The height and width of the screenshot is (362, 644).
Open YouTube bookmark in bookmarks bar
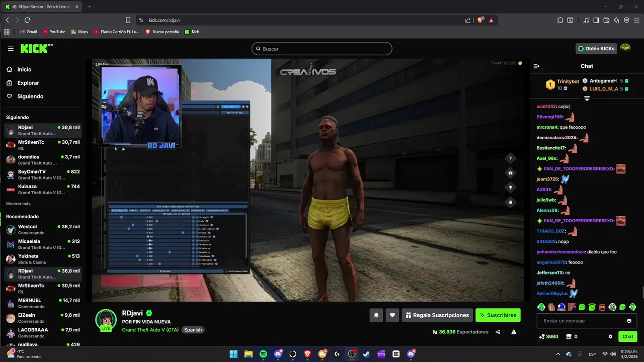54,32
